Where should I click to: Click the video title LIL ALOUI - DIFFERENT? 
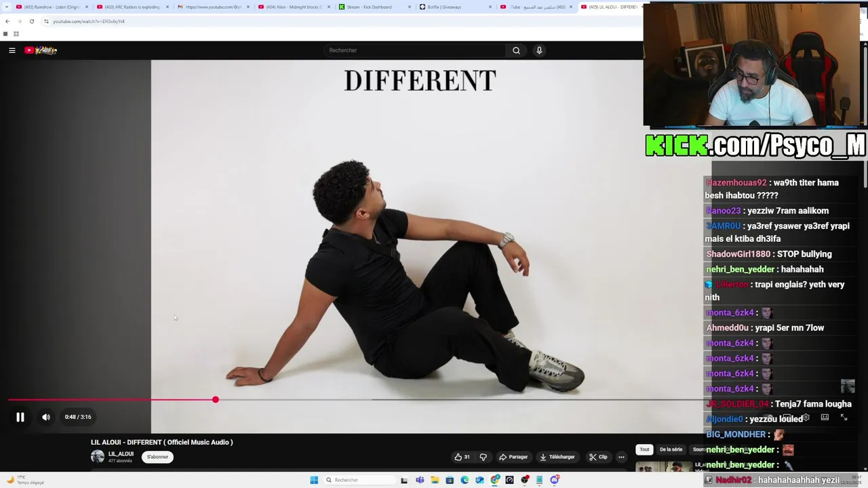(162, 442)
